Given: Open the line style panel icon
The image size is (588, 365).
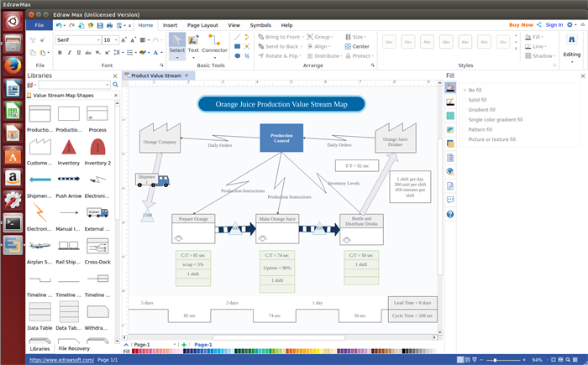Looking at the screenshot, I should (x=451, y=101).
